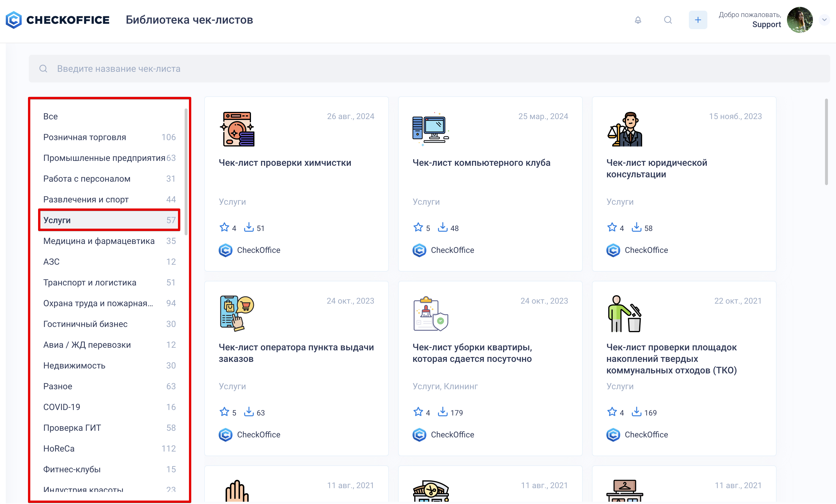Choose the Медицина и фармацевтика category
836x504 pixels.
[x=99, y=241]
